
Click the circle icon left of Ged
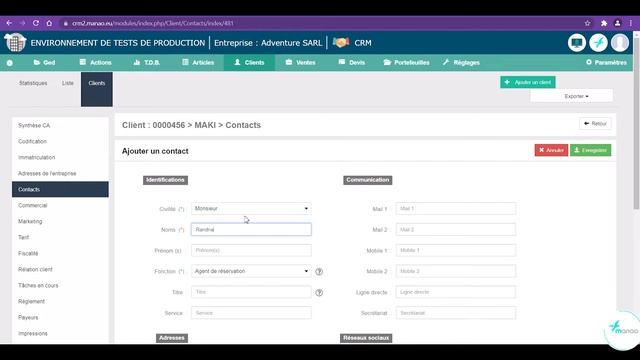tap(10, 63)
